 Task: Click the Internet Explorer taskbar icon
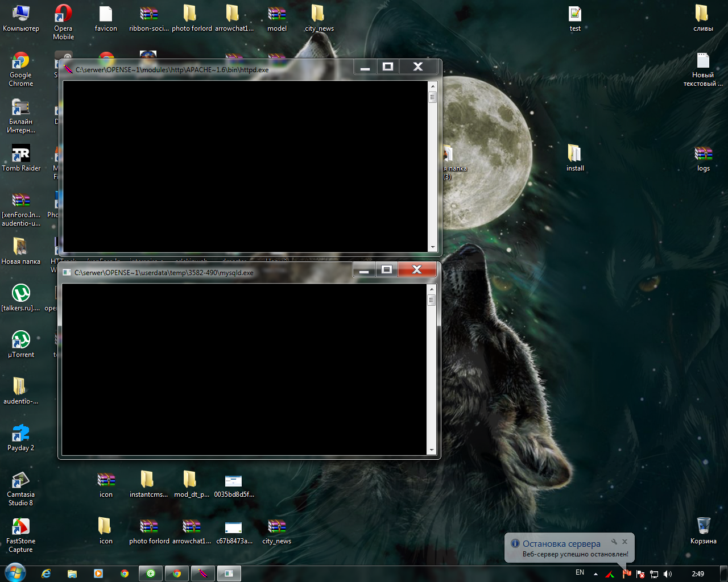(46, 573)
